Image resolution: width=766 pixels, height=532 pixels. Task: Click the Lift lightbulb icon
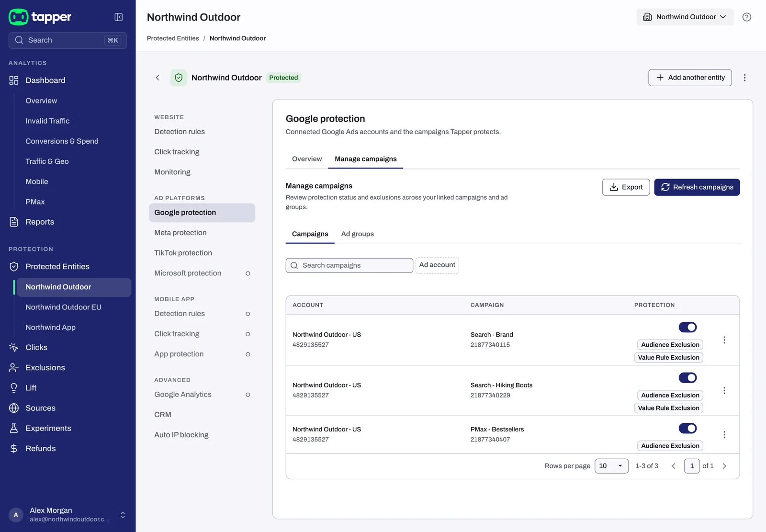point(14,388)
